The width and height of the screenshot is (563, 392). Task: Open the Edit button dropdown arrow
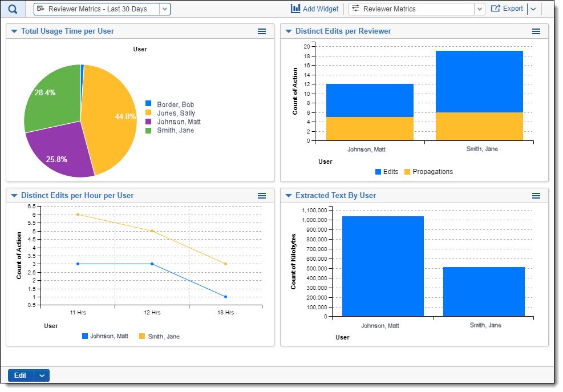(x=42, y=375)
